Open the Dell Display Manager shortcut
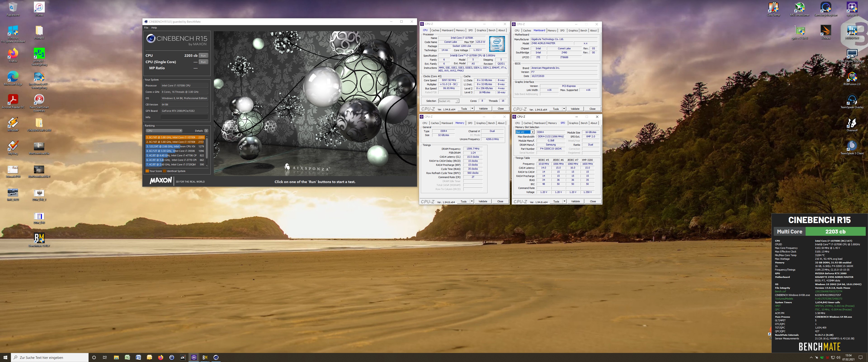This screenshot has height=362, width=868. [852, 56]
